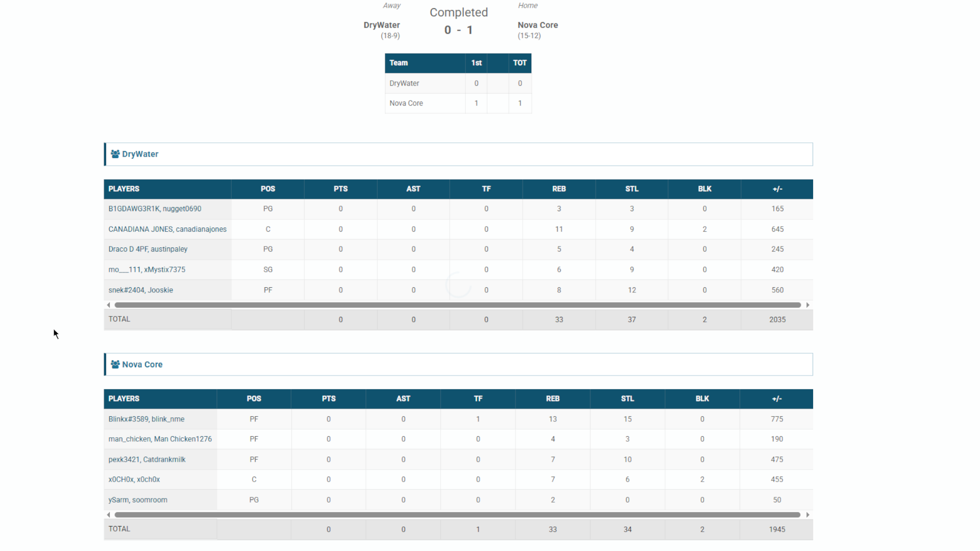
Task: Click the Nova Core table horizontal scrollbar
Action: coord(457,515)
